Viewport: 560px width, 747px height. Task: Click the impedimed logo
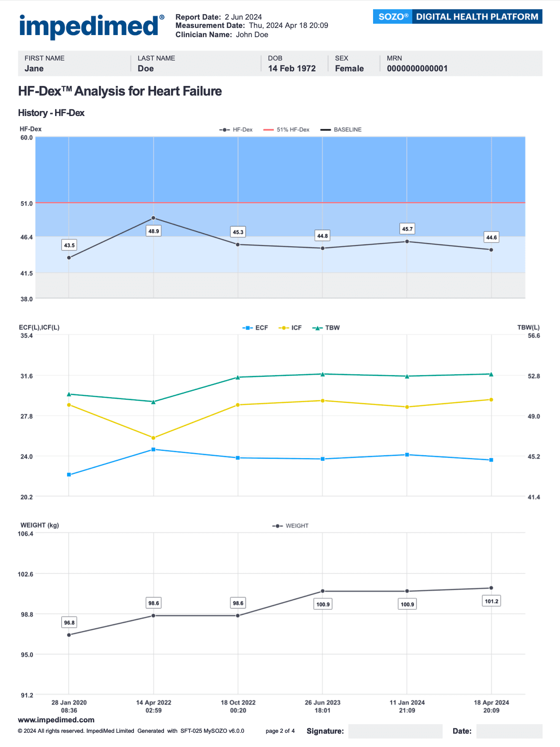pos(89,26)
